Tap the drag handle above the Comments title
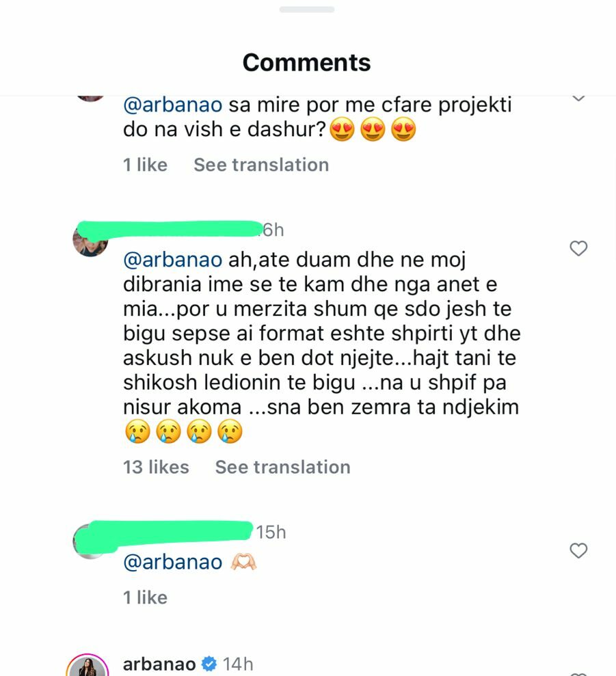 (308, 10)
